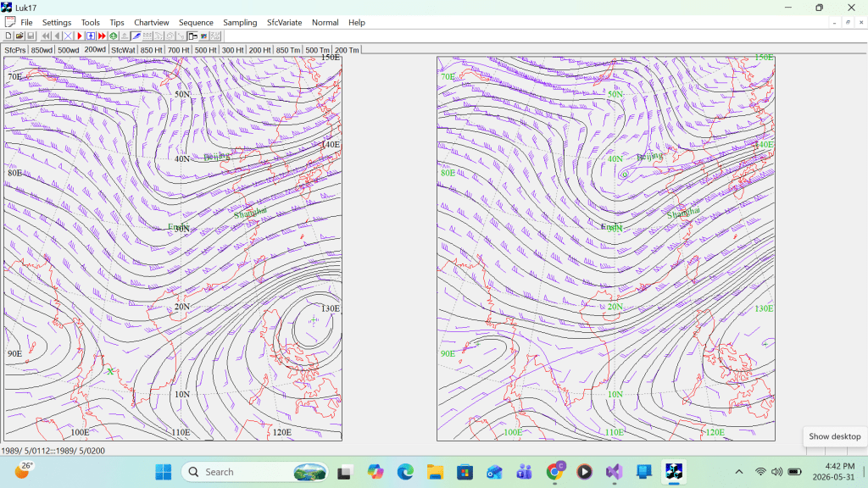Click the blue X icon in toolbar
The width and height of the screenshot is (868, 488).
(x=68, y=36)
